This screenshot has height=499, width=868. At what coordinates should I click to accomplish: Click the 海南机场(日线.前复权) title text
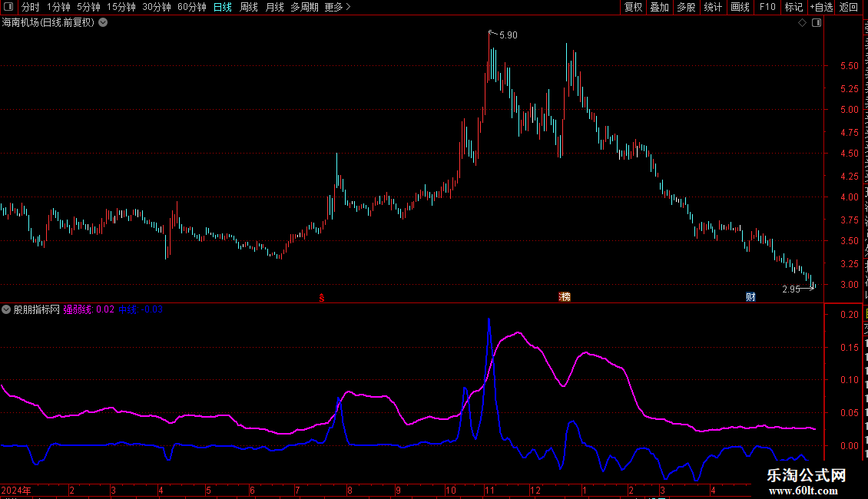coord(48,23)
